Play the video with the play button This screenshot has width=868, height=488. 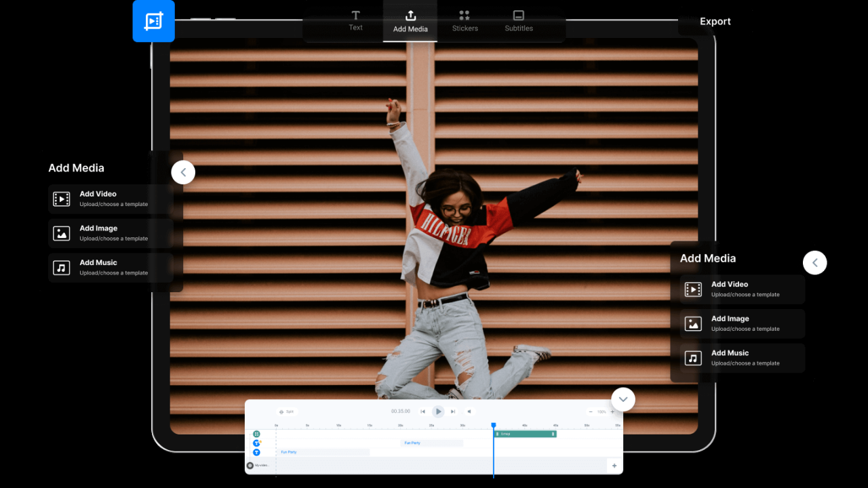438,411
